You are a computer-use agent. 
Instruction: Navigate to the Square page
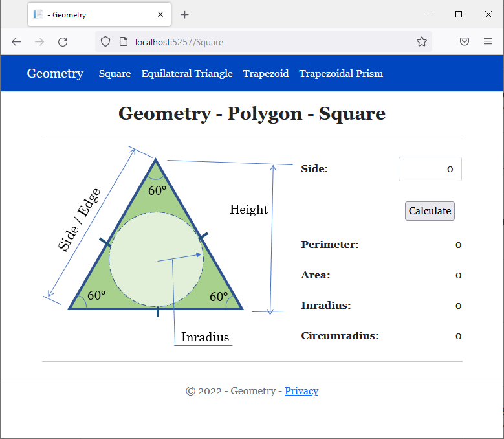pos(115,74)
